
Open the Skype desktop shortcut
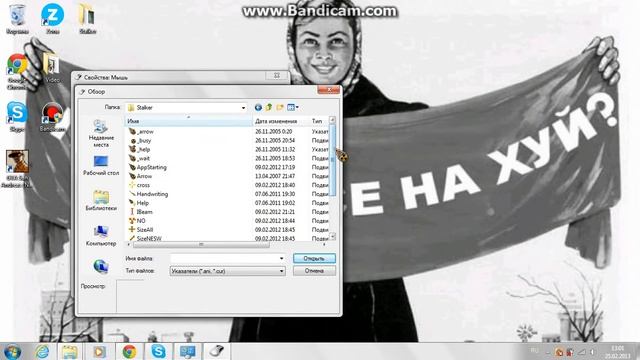click(17, 116)
